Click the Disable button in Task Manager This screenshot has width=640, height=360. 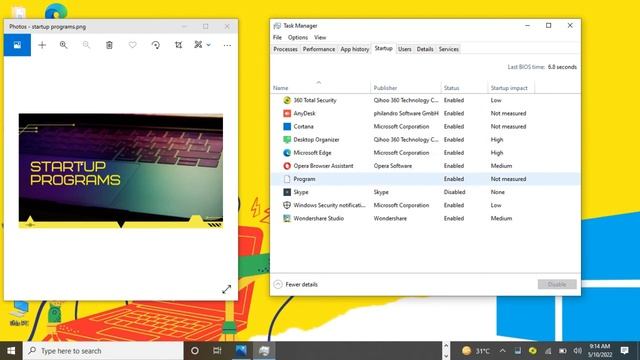[557, 284]
